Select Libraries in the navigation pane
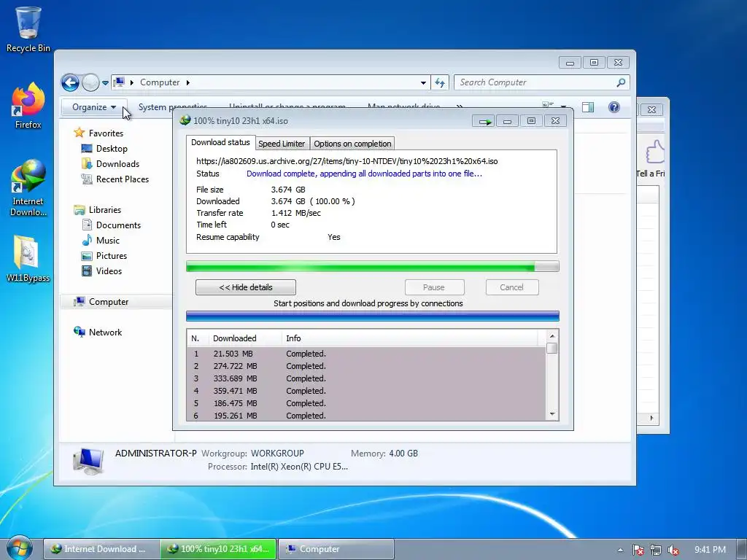 (x=105, y=210)
